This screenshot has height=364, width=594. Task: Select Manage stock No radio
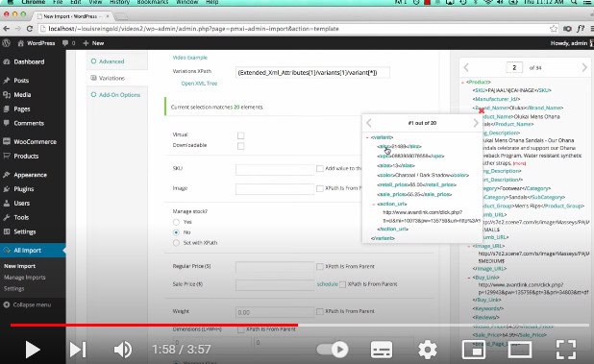click(x=176, y=232)
